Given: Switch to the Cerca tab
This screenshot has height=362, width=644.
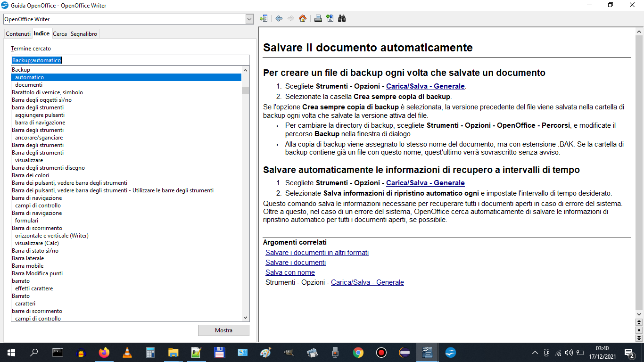Looking at the screenshot, I should coord(60,34).
